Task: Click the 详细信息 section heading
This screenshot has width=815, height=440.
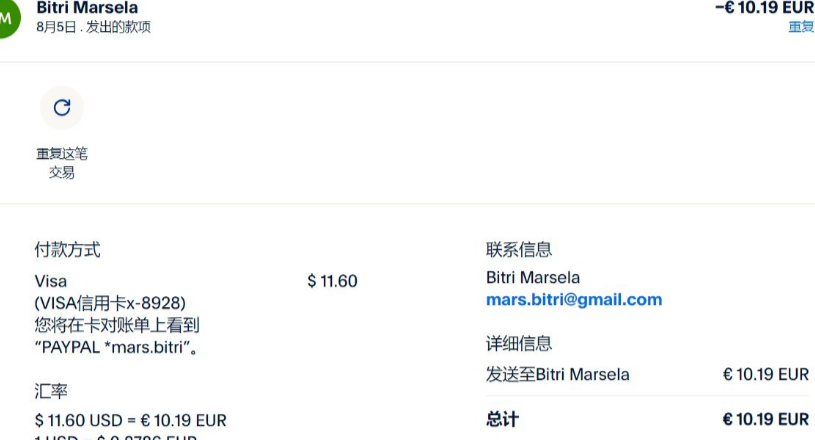Action: point(519,343)
